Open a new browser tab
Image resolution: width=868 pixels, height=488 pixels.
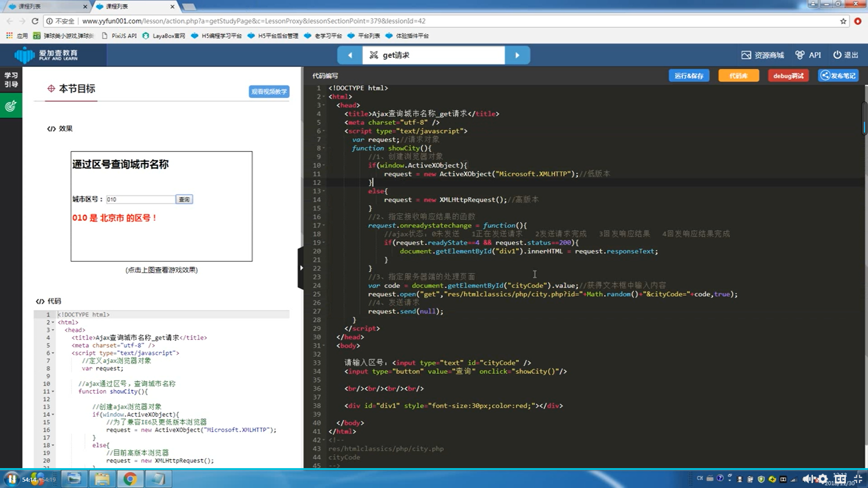coord(189,7)
